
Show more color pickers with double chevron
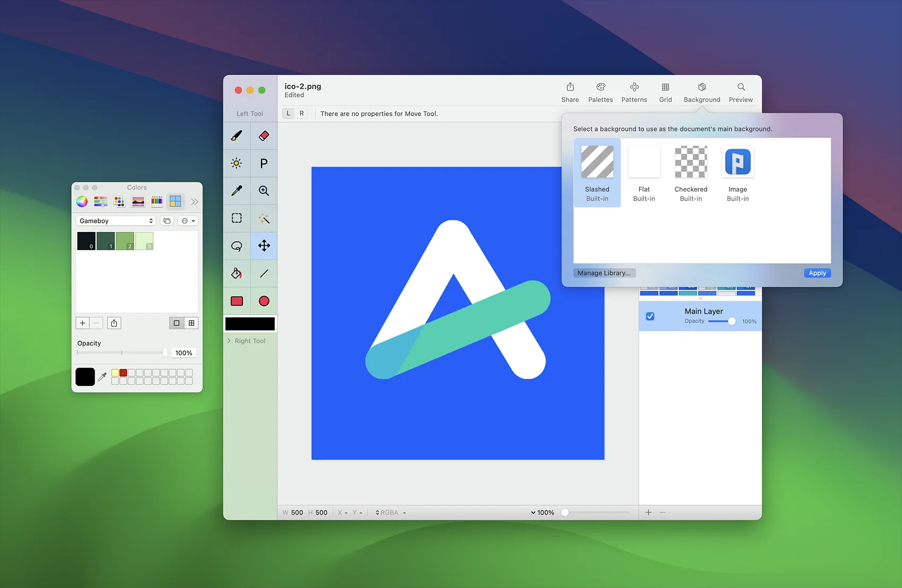point(194,202)
